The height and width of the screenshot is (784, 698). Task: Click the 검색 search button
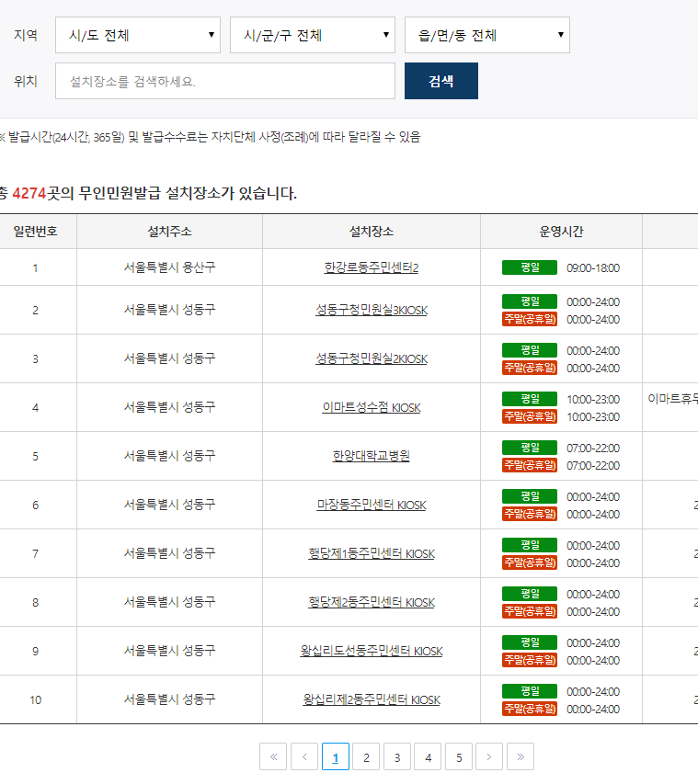click(x=441, y=81)
